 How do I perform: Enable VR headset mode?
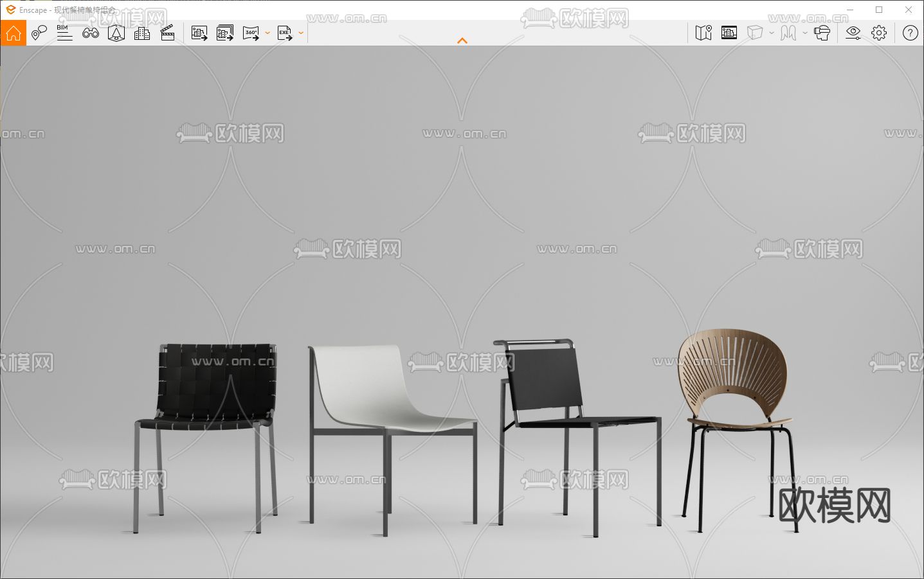(822, 33)
